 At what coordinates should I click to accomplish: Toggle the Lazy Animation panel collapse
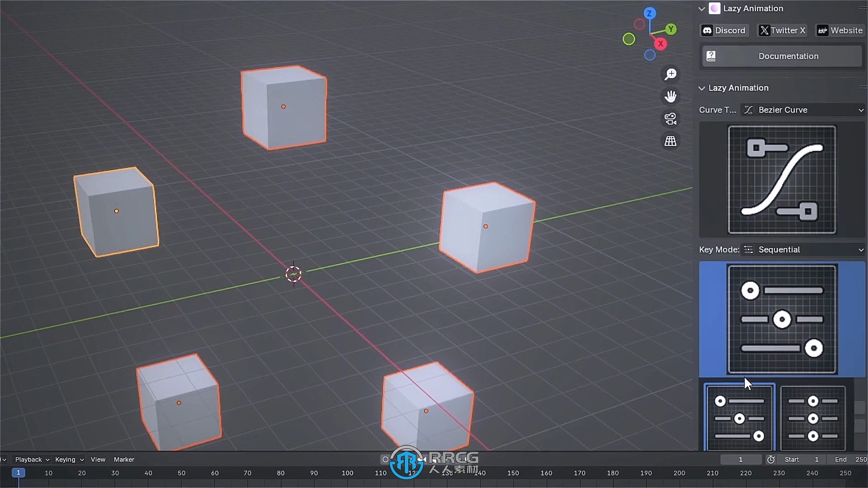[701, 8]
